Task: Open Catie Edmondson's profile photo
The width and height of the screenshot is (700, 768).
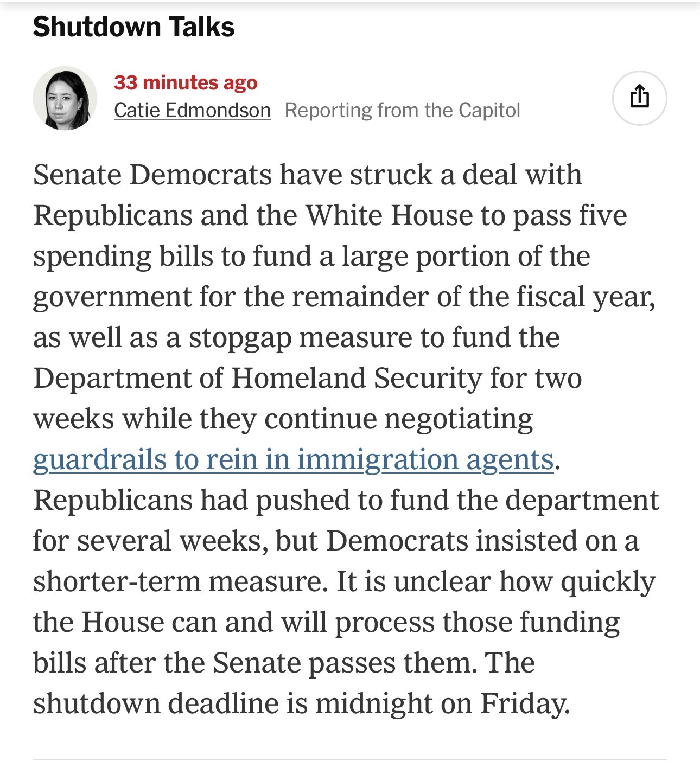Action: click(65, 99)
